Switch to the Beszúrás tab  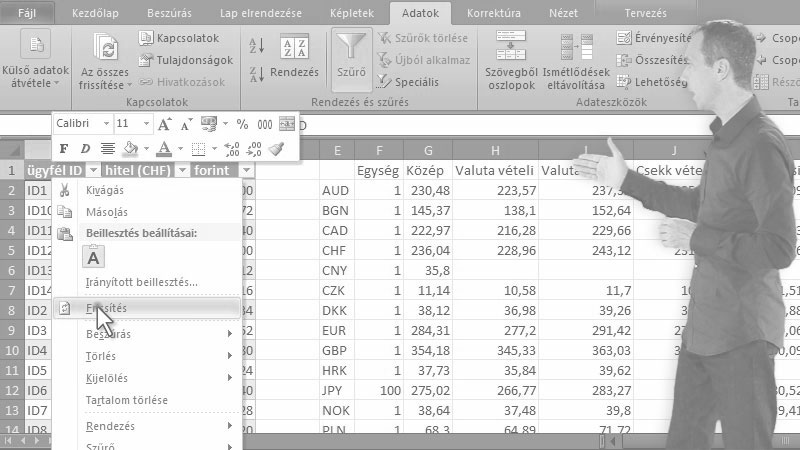coord(169,13)
